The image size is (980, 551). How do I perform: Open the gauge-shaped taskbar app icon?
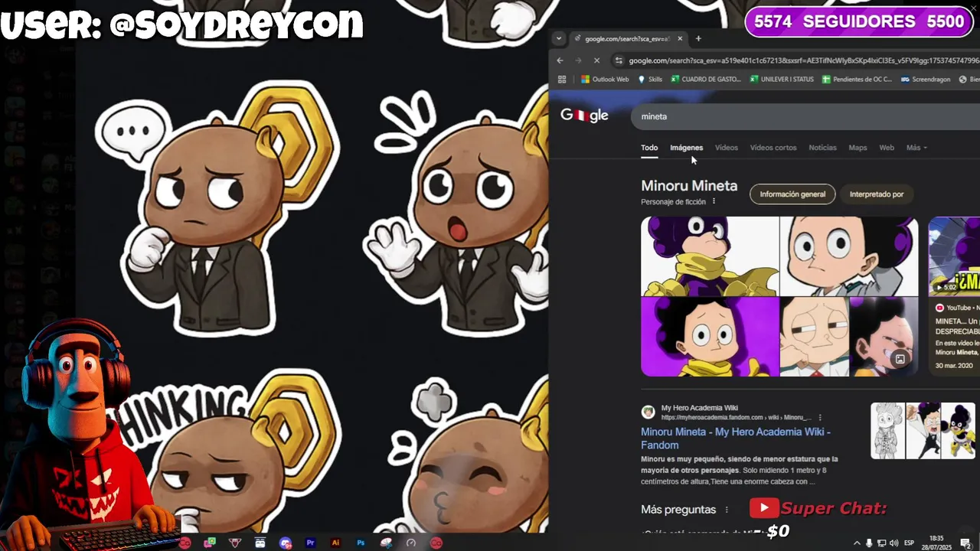pos(411,543)
